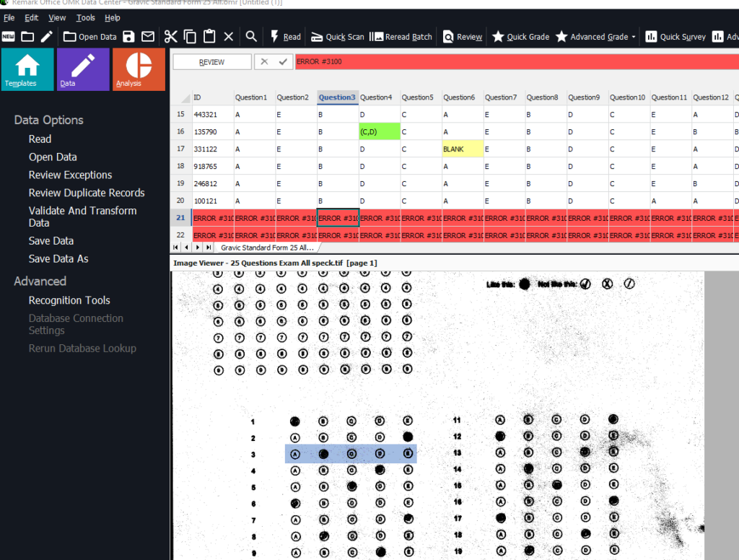739x560 pixels.
Task: Jump to last sheet with navigation arrow
Action: (x=209, y=248)
